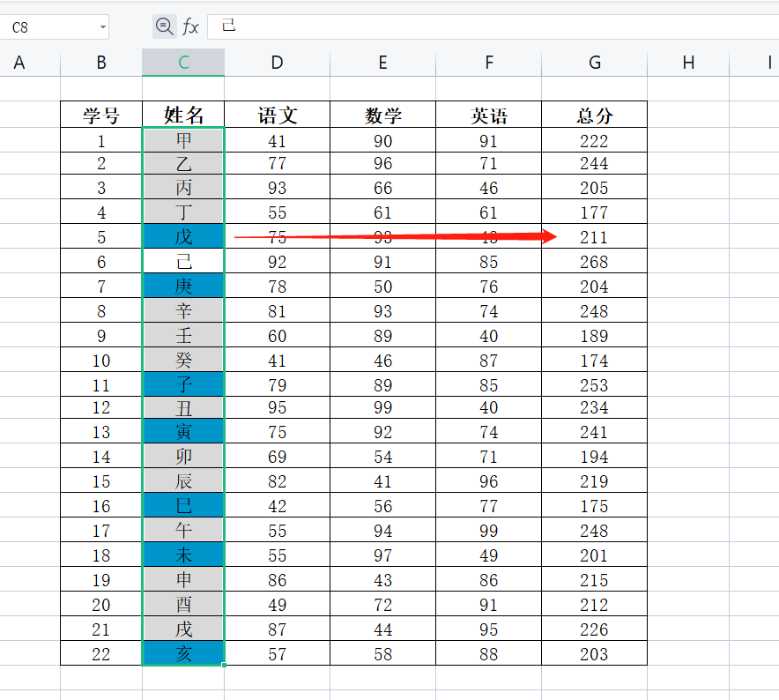Expand the Name Box dropdown arrow

(x=103, y=26)
